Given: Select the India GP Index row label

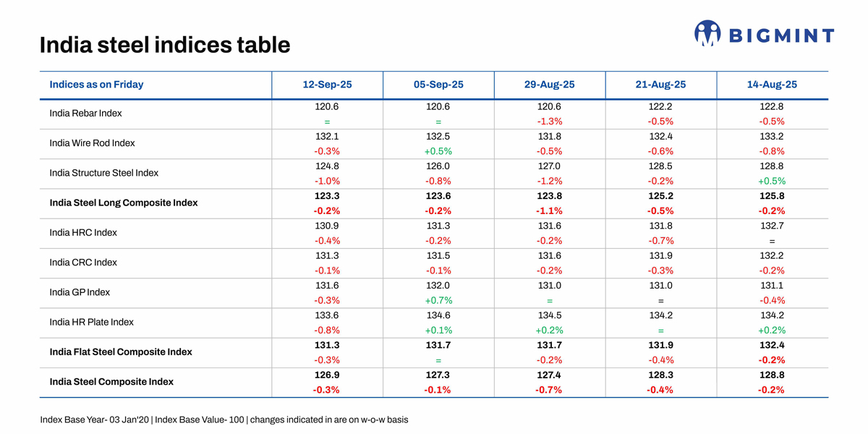Looking at the screenshot, I should 80,292.
